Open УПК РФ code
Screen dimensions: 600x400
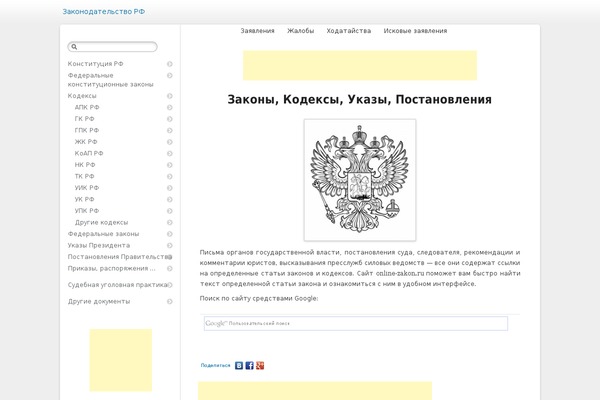click(x=87, y=211)
